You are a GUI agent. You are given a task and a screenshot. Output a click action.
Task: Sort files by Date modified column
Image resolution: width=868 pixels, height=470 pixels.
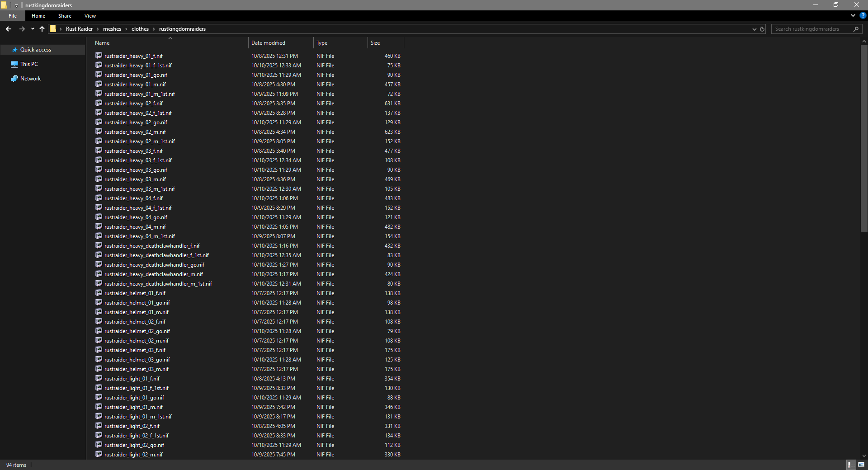pyautogui.click(x=281, y=43)
